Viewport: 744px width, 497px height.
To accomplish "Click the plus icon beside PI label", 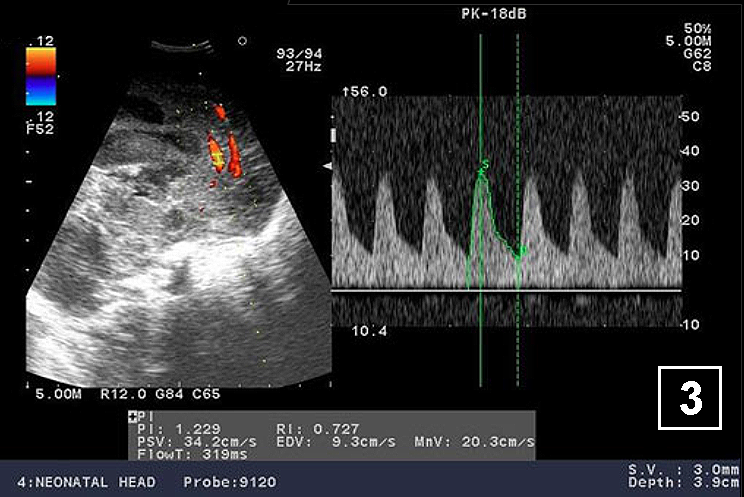I will click(x=132, y=415).
